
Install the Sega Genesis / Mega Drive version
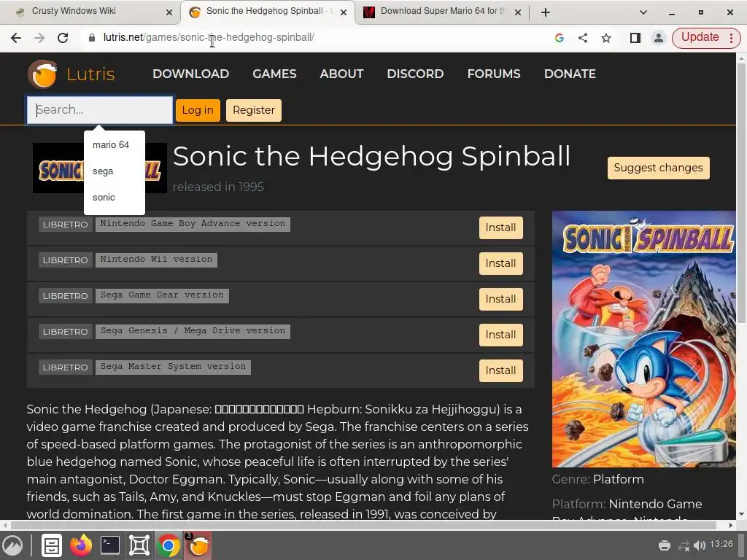click(x=500, y=335)
